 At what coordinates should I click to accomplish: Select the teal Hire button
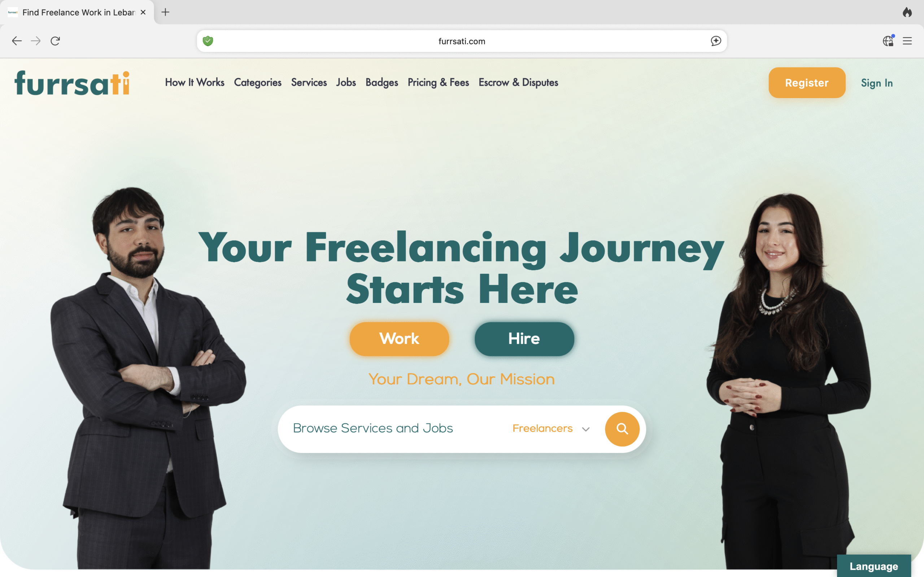pyautogui.click(x=524, y=339)
